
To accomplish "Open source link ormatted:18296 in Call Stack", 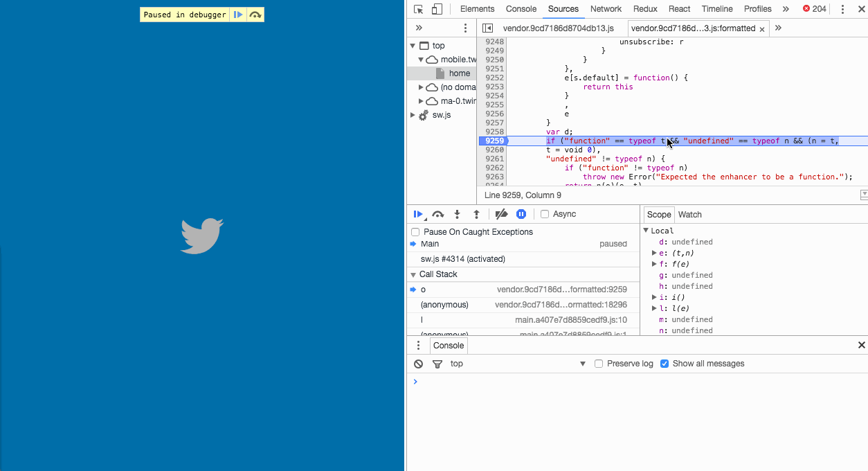I will [x=561, y=305].
